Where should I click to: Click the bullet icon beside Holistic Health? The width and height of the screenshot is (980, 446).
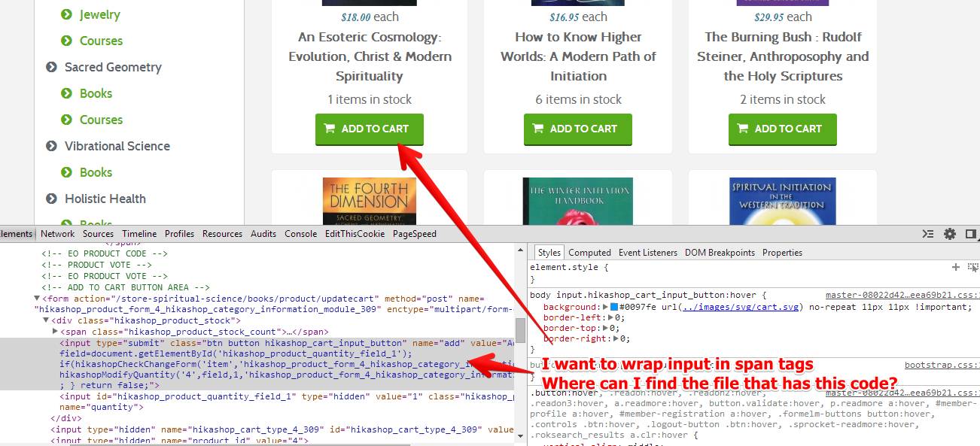tap(51, 199)
